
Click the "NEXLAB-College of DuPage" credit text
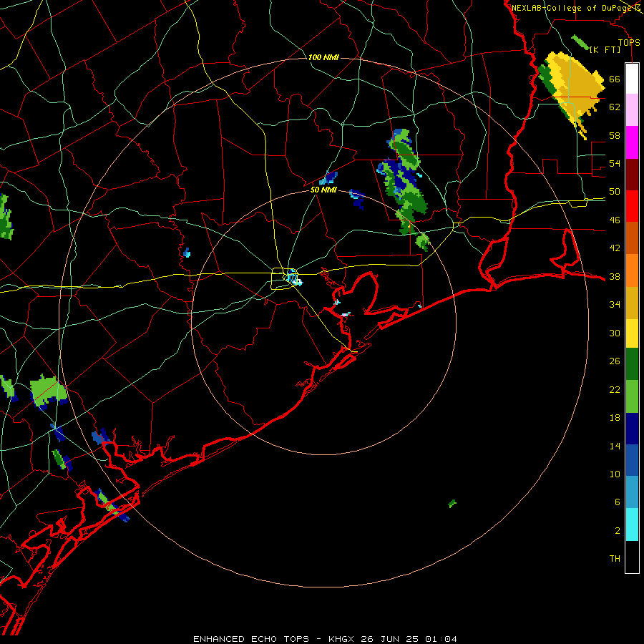point(572,8)
